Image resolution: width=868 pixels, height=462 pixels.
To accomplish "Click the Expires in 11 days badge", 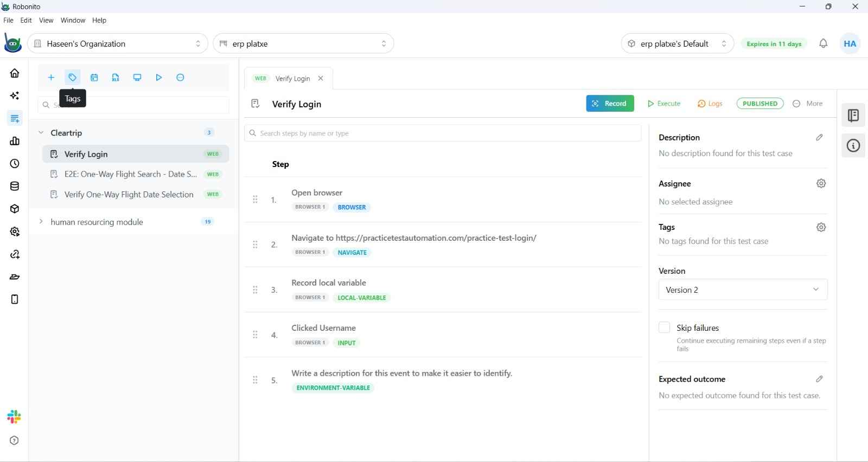I will [774, 44].
